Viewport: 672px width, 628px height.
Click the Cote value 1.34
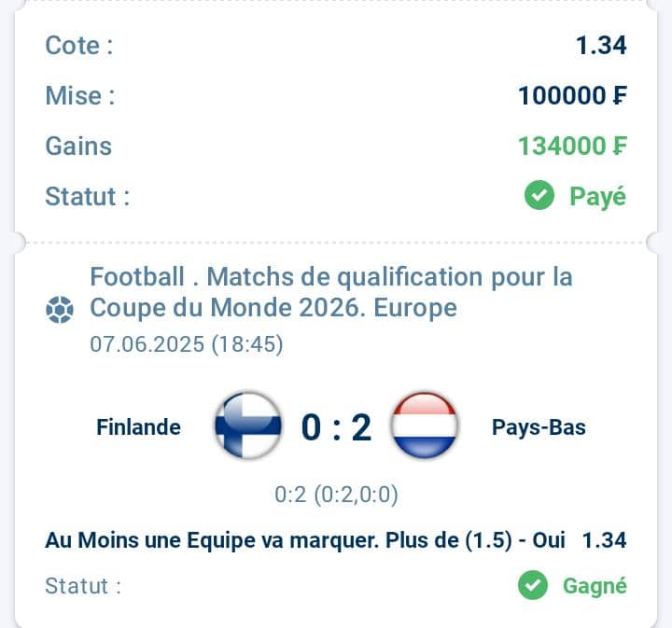pyautogui.click(x=601, y=46)
